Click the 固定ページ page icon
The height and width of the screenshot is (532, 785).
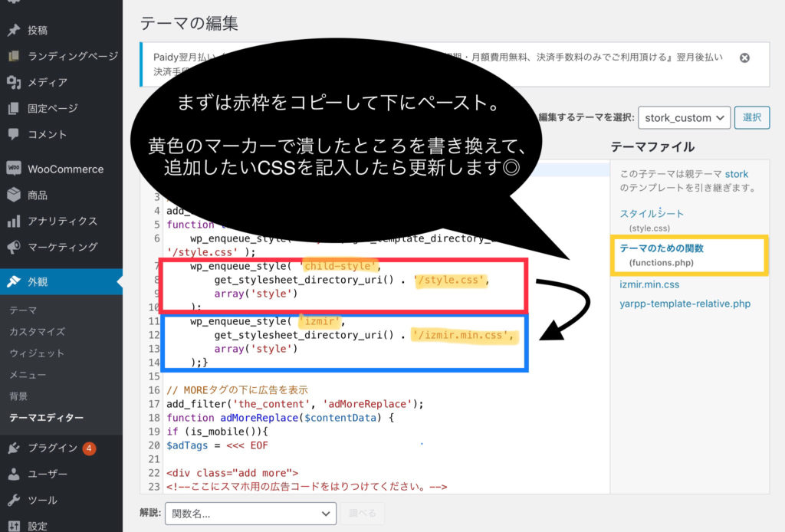[13, 108]
